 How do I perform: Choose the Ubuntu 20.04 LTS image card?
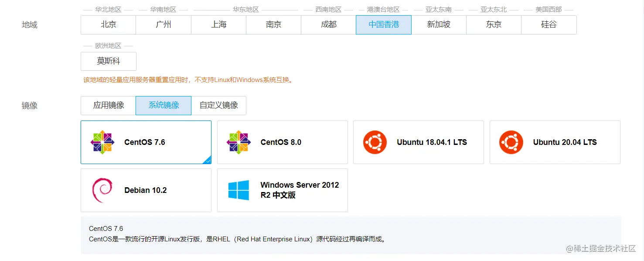(555, 142)
